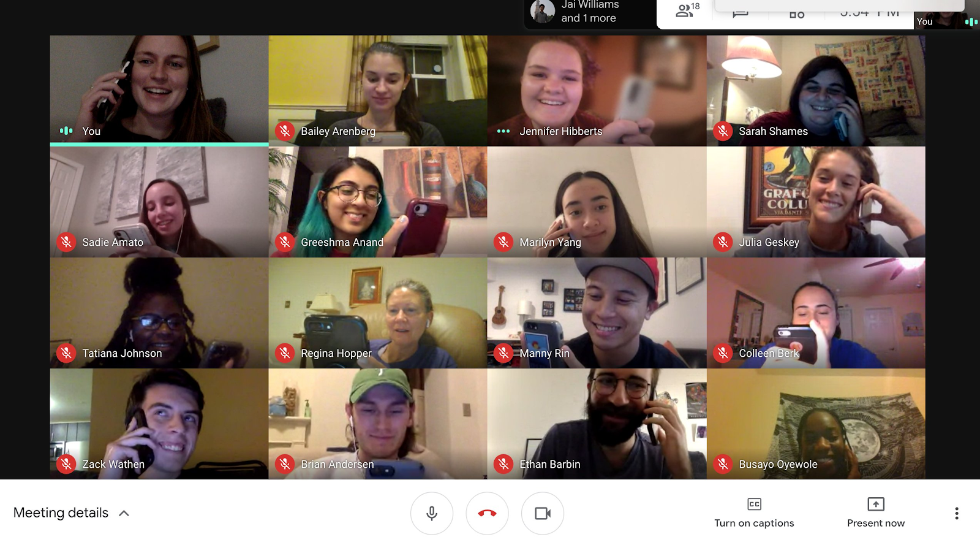Select Greeshma Anand video tile

point(378,202)
